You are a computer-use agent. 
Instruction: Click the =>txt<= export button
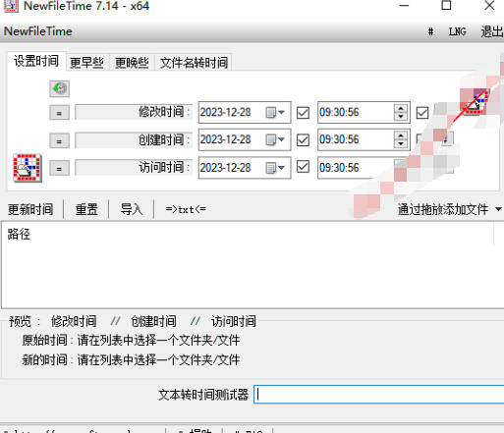click(x=186, y=209)
